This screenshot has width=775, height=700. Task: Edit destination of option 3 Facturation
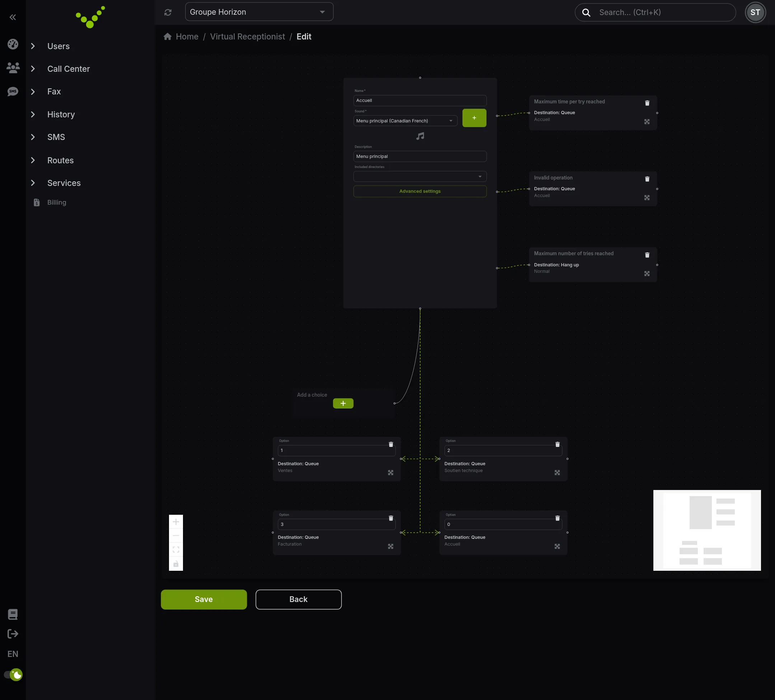pyautogui.click(x=391, y=546)
